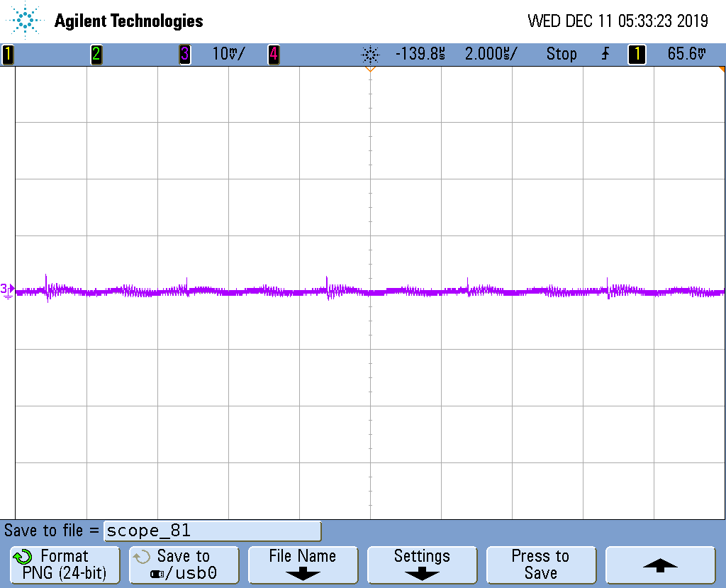This screenshot has height=588, width=726.
Task: Select the pink channel 4 indicator
Action: 273,54
